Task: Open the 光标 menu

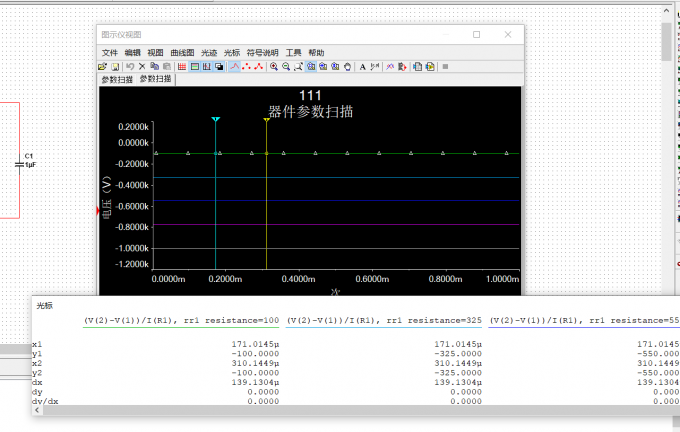Action: 232,52
